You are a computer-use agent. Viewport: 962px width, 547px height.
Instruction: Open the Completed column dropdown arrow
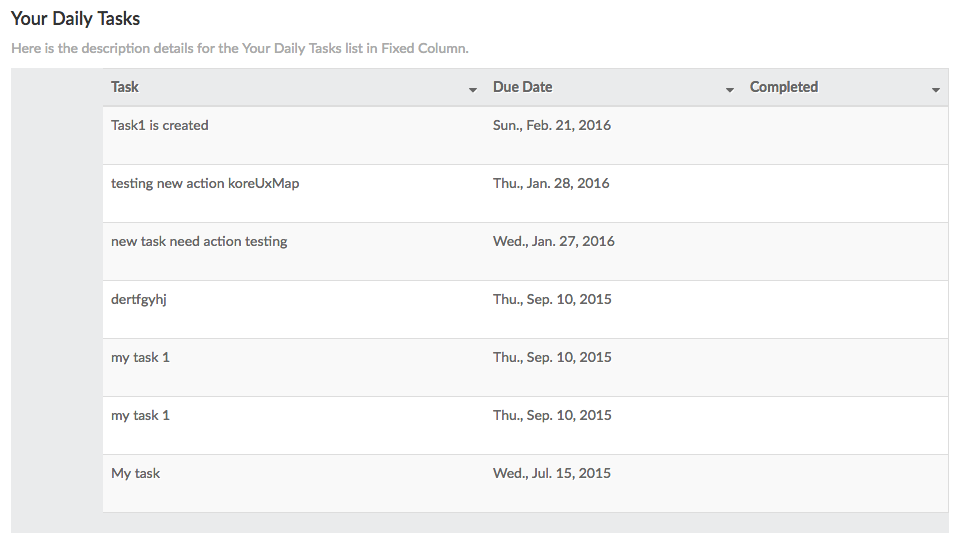(936, 90)
